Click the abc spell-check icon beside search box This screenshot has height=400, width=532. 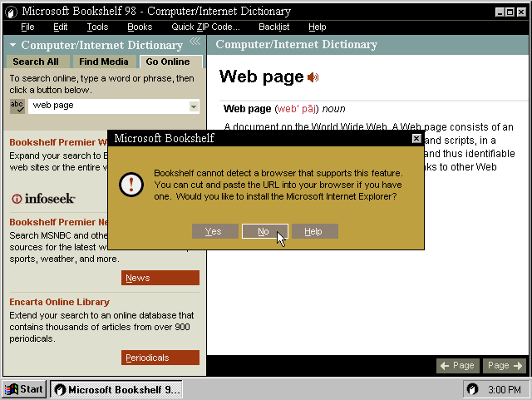17,106
